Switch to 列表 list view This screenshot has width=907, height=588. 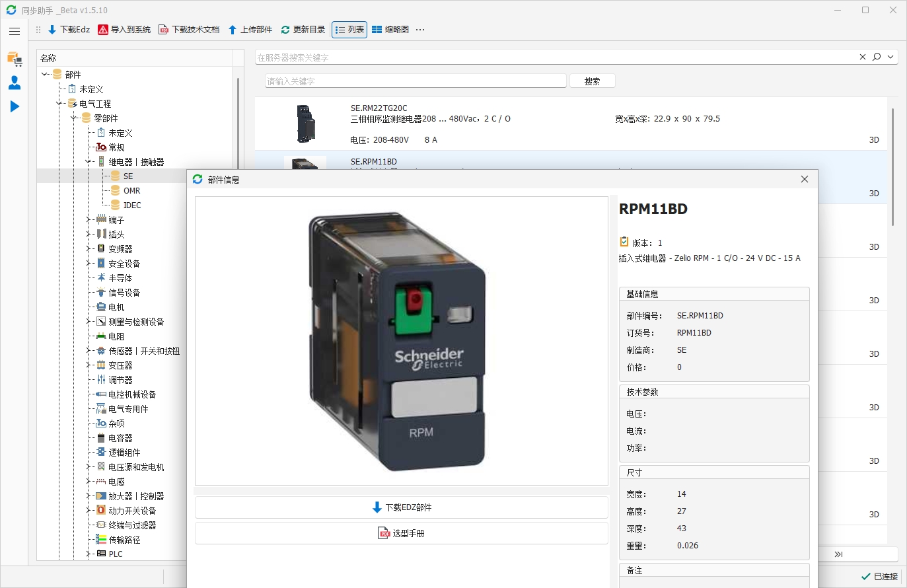tap(349, 30)
